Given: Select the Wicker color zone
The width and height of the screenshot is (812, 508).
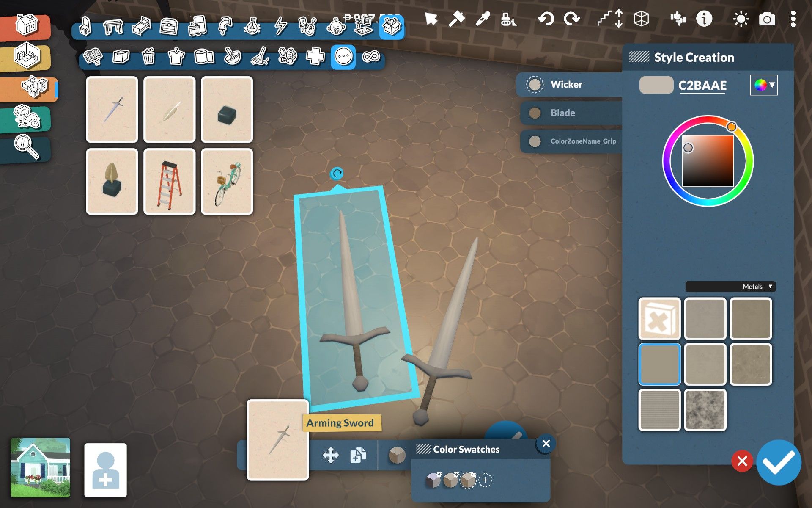Looking at the screenshot, I should point(569,85).
